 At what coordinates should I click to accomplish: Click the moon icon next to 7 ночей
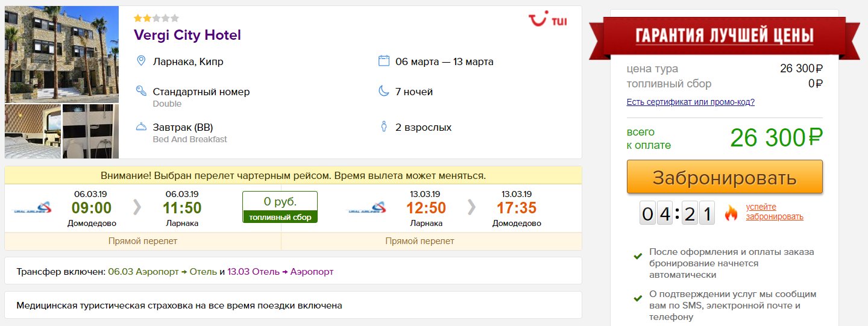click(x=383, y=92)
